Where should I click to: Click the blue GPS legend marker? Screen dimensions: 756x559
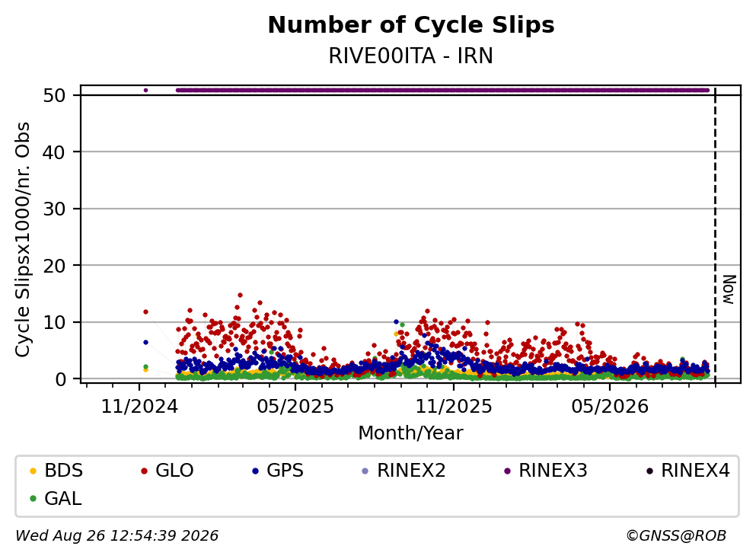click(256, 471)
